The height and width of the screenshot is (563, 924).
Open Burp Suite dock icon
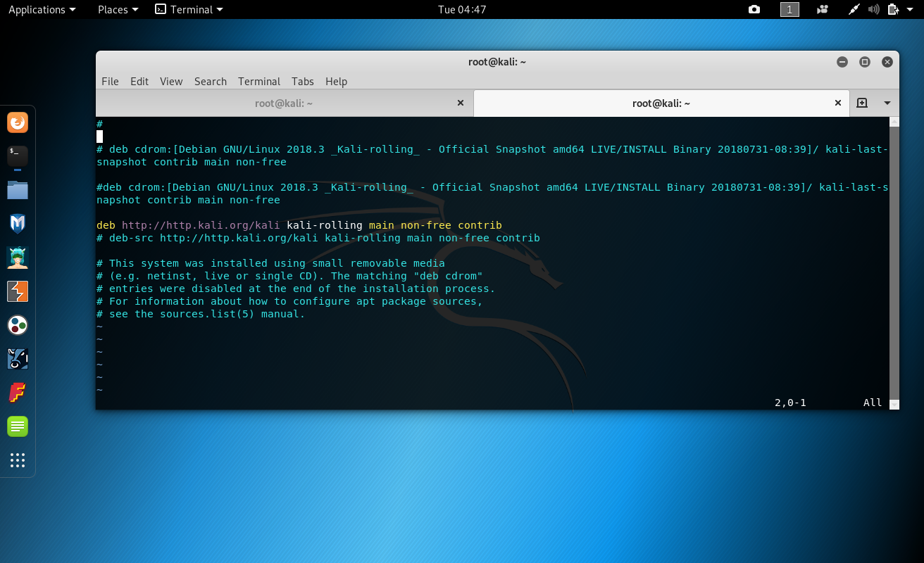pyautogui.click(x=18, y=291)
